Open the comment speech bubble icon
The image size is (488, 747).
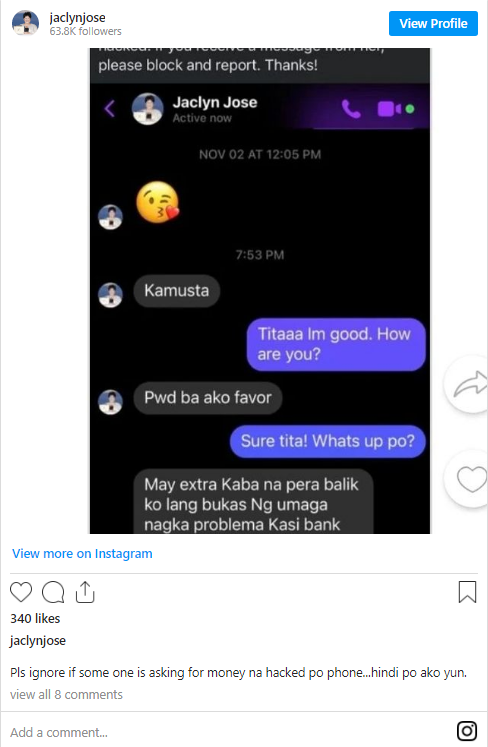pos(53,592)
